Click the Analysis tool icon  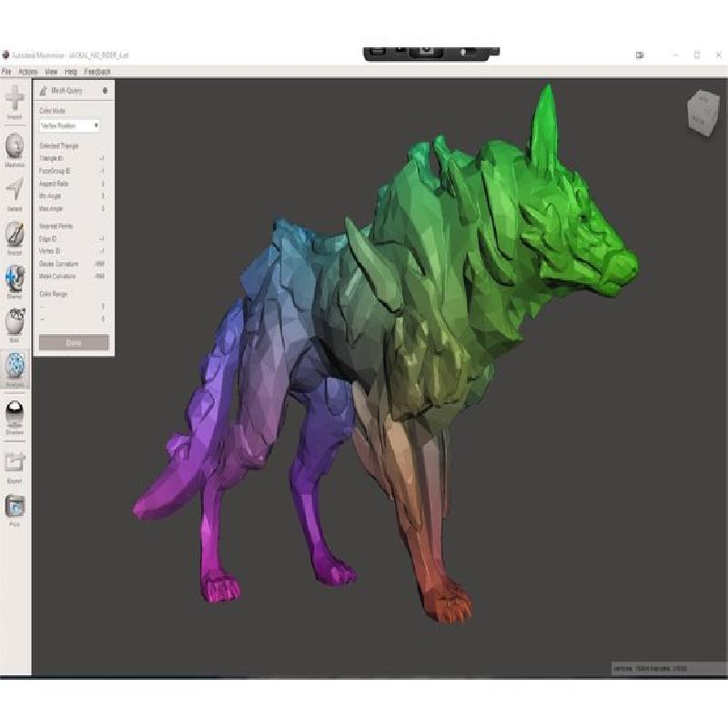[x=15, y=366]
